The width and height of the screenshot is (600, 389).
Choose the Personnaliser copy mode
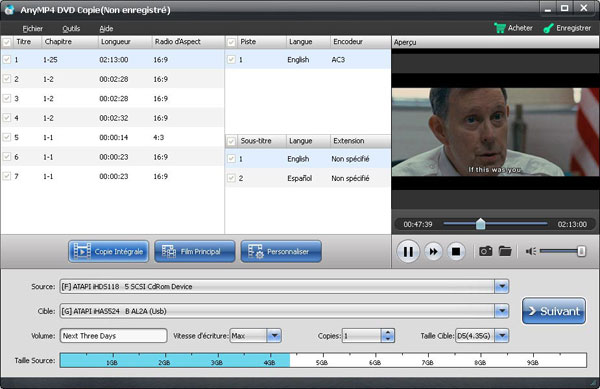point(281,251)
